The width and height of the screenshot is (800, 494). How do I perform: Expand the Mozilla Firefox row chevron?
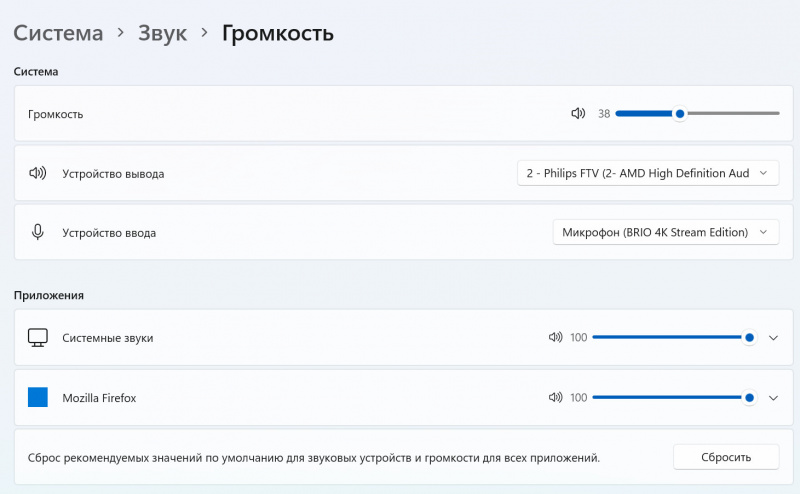coord(772,397)
